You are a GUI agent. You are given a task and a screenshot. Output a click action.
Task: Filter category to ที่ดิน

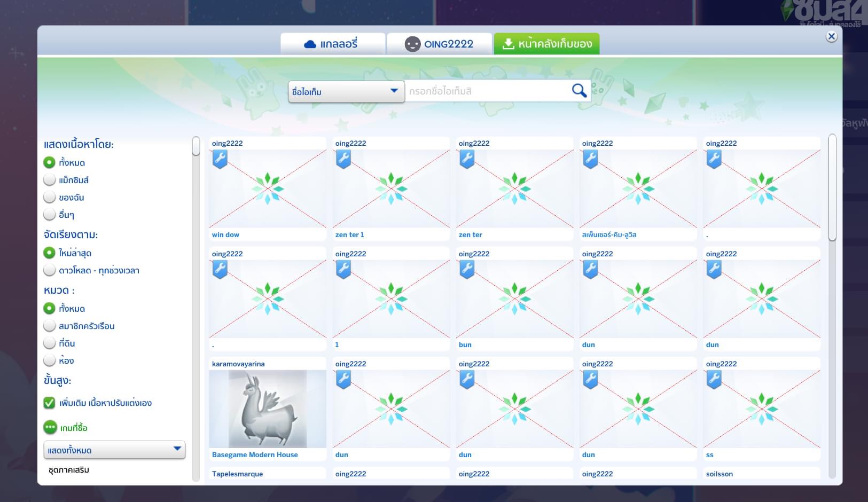(49, 343)
